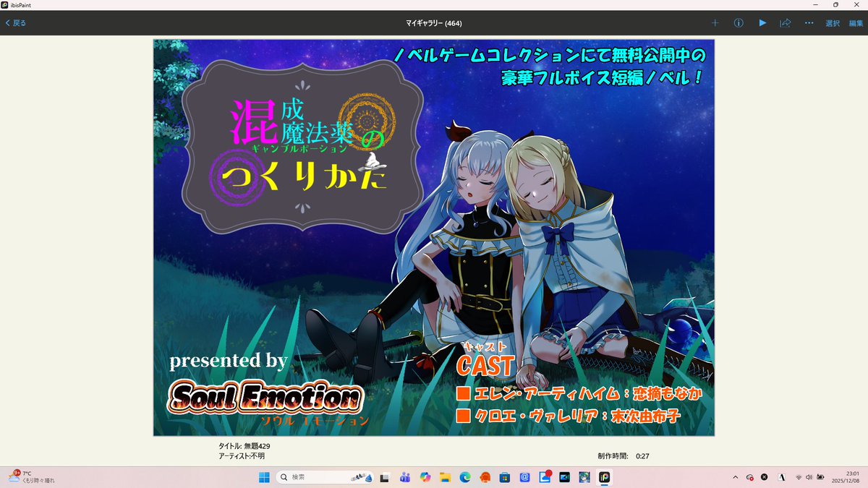Expand the hidden system tray icons
This screenshot has width=868, height=488.
[735, 477]
